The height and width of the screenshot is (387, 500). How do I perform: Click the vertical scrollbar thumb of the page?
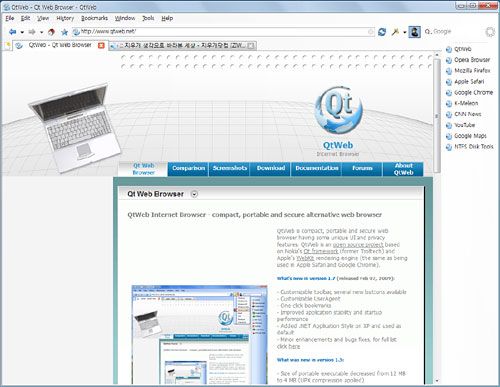[437, 115]
